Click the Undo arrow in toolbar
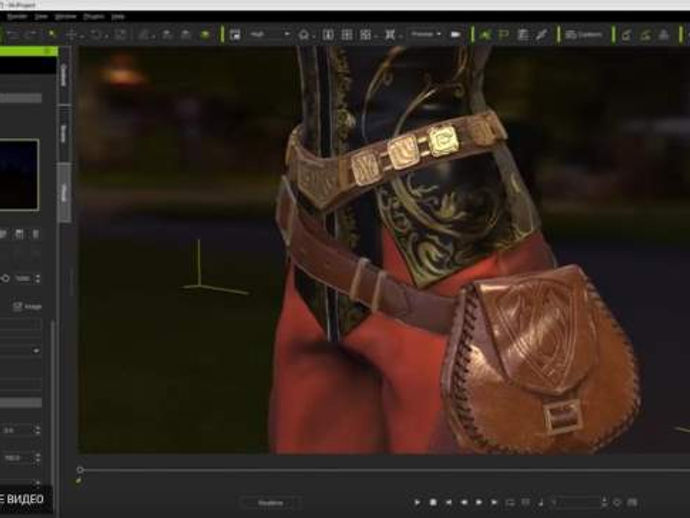 coord(14,35)
